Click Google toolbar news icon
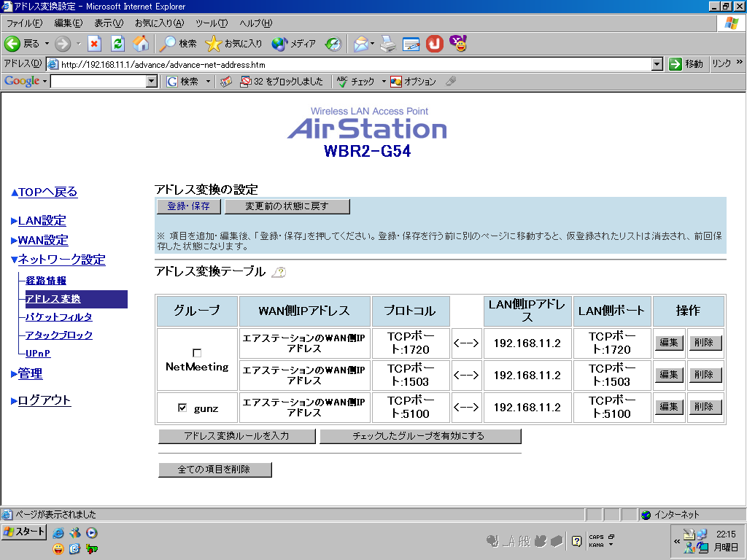 226,82
